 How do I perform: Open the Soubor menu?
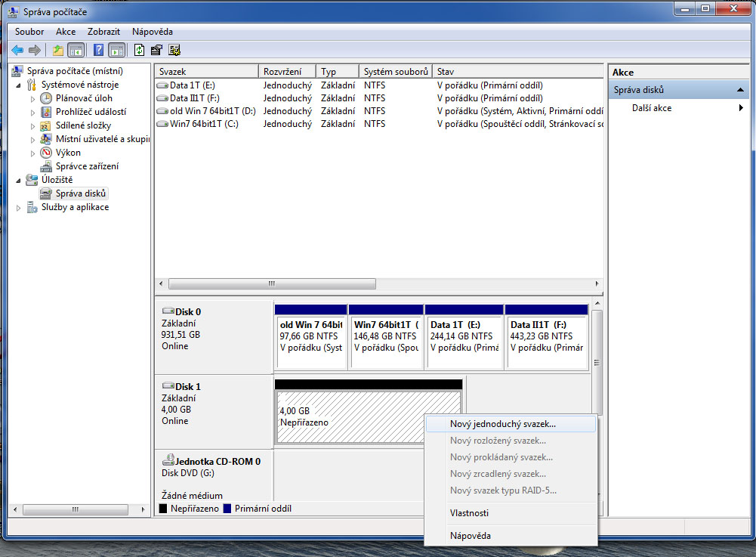29,32
